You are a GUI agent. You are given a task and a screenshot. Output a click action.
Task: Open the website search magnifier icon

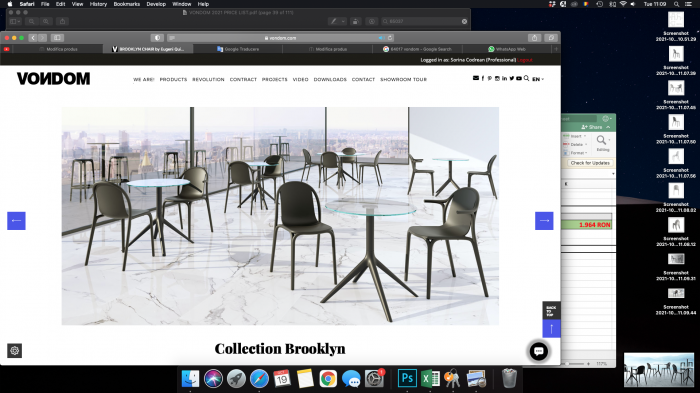click(x=526, y=78)
